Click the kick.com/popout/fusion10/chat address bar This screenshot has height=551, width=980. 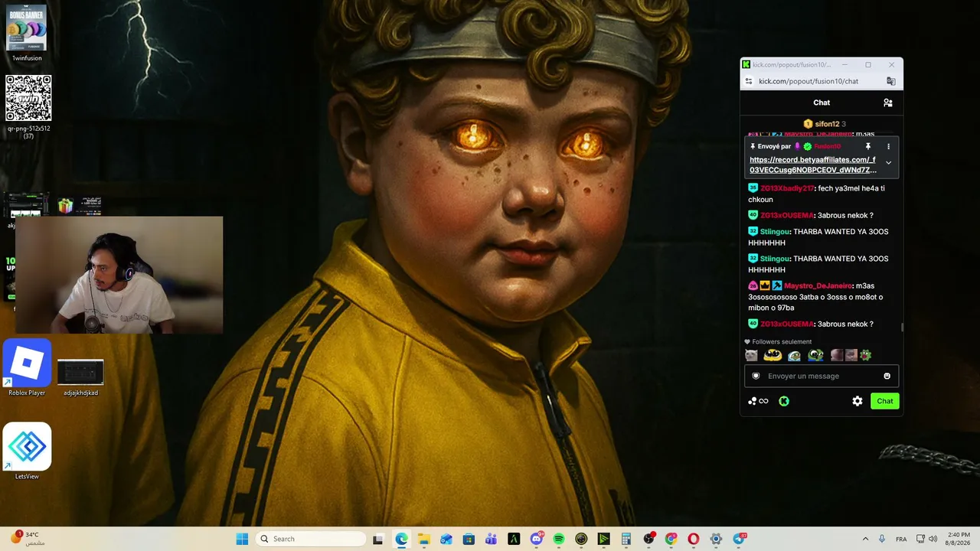tap(808, 81)
